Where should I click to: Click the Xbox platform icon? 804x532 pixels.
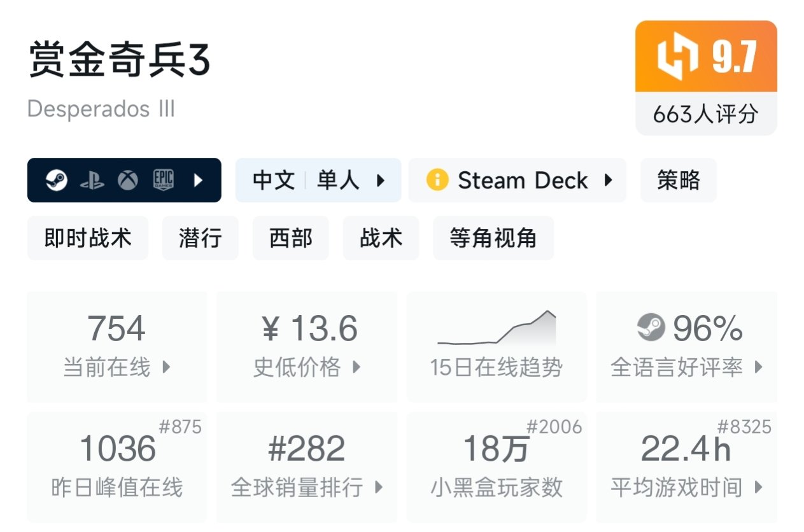pyautogui.click(x=128, y=181)
